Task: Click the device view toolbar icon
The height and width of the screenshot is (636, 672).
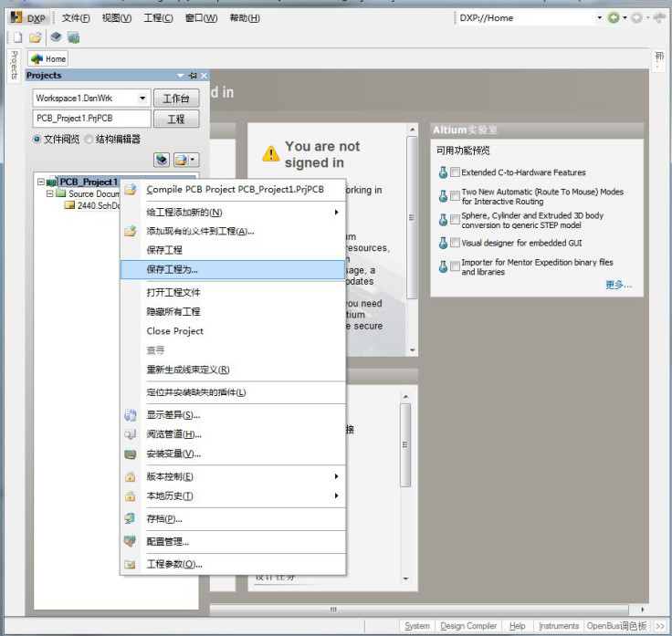Action: (56, 37)
